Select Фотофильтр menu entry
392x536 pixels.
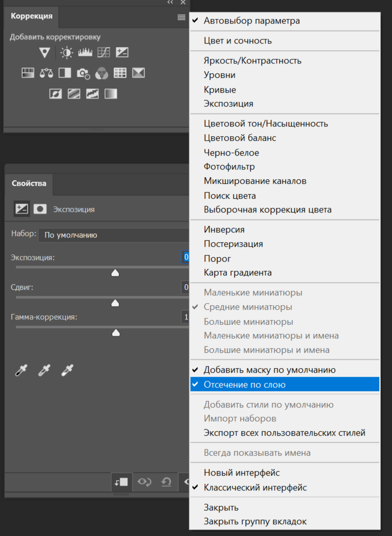point(285,166)
